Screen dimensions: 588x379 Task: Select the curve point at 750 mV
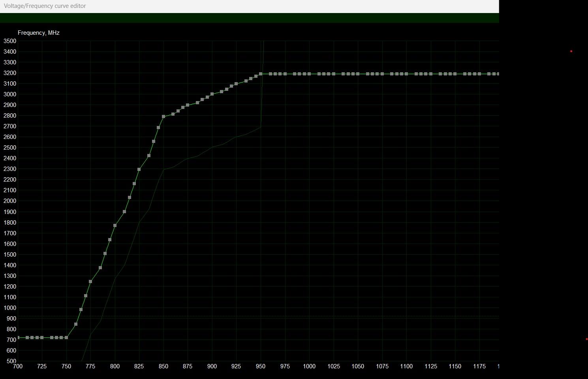point(66,338)
